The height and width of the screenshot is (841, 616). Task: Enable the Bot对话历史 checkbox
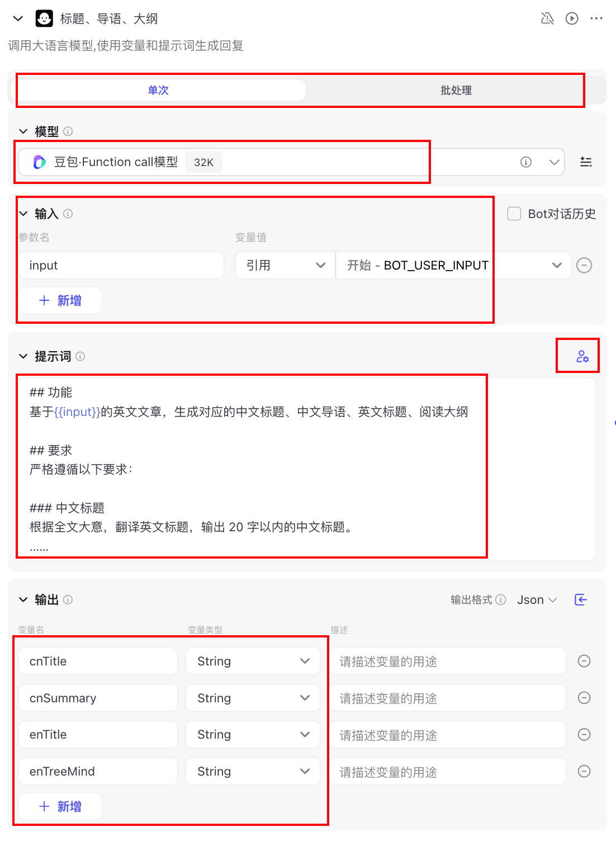pyautogui.click(x=514, y=214)
